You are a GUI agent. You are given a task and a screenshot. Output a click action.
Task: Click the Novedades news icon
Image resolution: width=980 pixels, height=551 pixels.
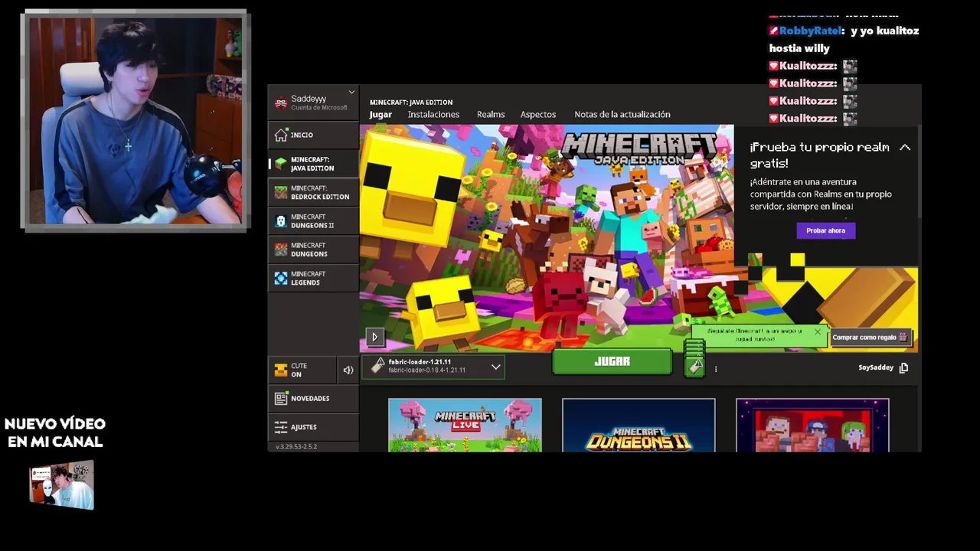[281, 398]
